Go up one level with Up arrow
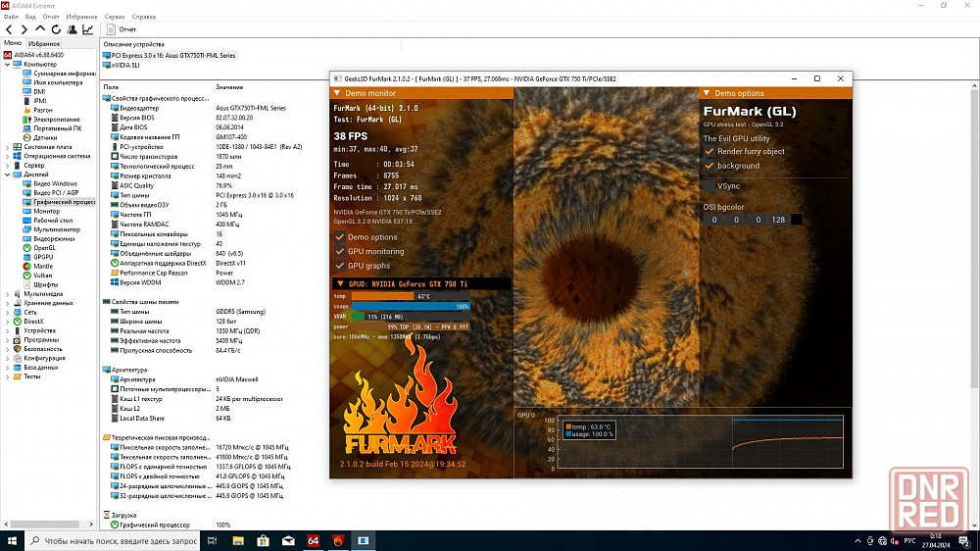The width and height of the screenshot is (980, 551). coord(40,28)
